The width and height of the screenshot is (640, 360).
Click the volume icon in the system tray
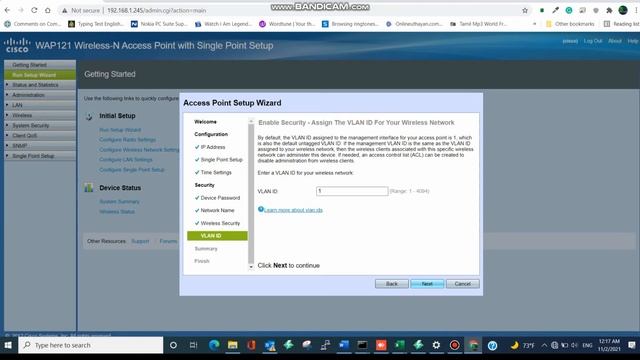[x=574, y=345]
